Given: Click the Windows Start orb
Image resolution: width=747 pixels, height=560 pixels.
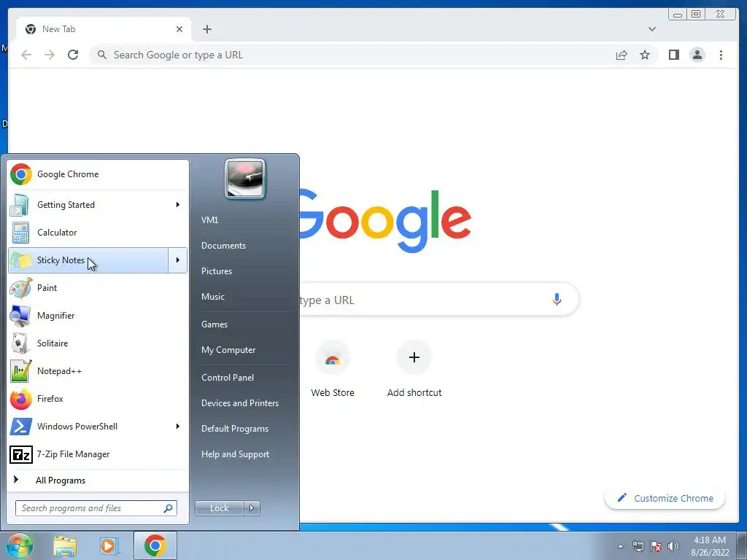Looking at the screenshot, I should coord(19,545).
